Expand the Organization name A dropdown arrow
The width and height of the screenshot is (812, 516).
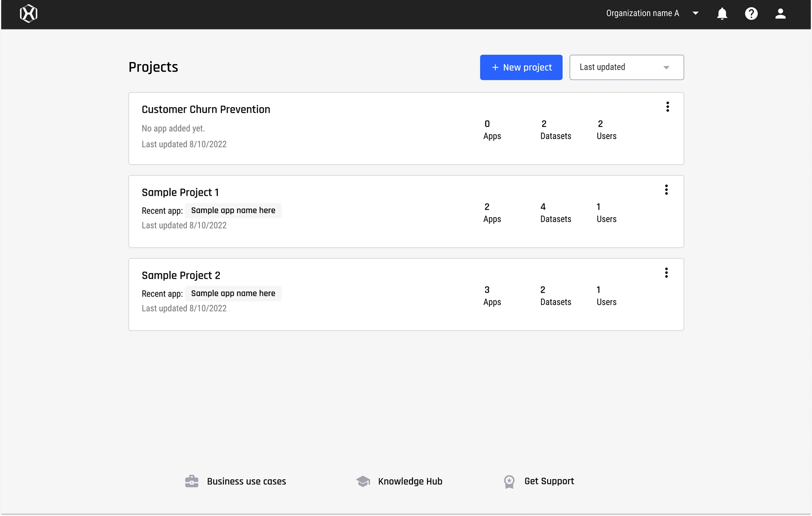point(695,13)
